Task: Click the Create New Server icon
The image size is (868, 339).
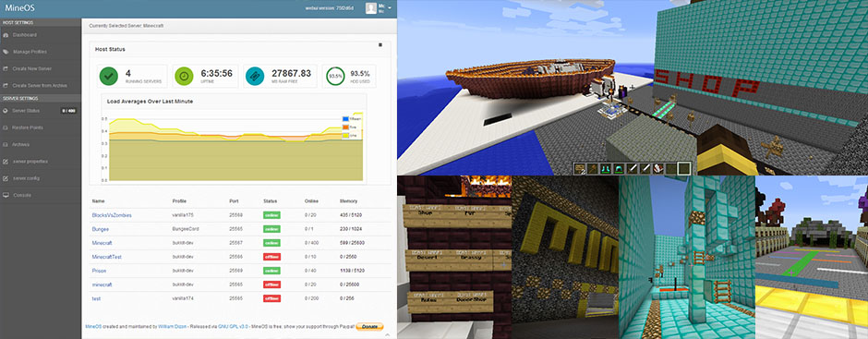Action: 6,68
